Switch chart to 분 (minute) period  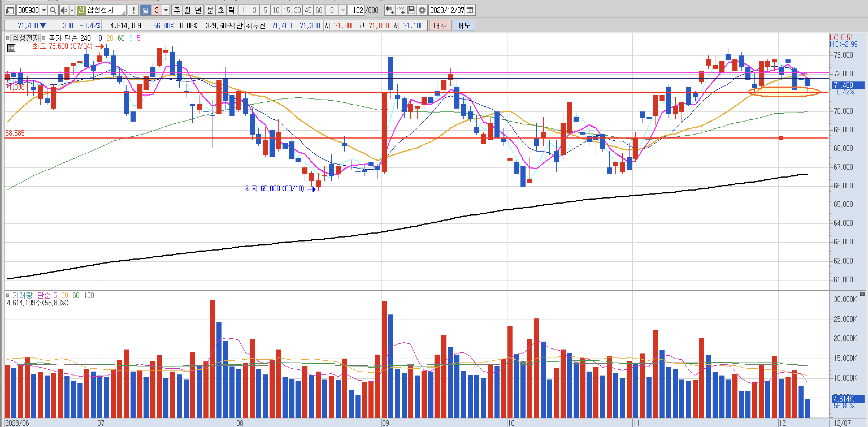[210, 10]
